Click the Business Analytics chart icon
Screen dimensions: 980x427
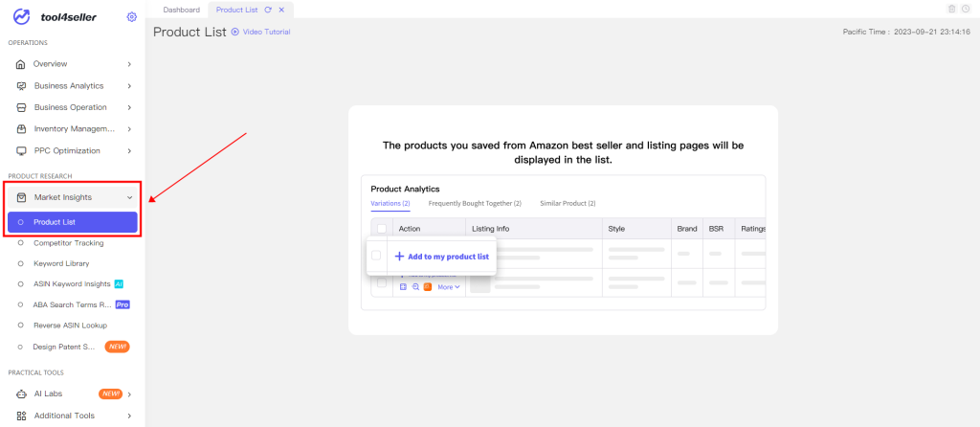pyautogui.click(x=21, y=86)
